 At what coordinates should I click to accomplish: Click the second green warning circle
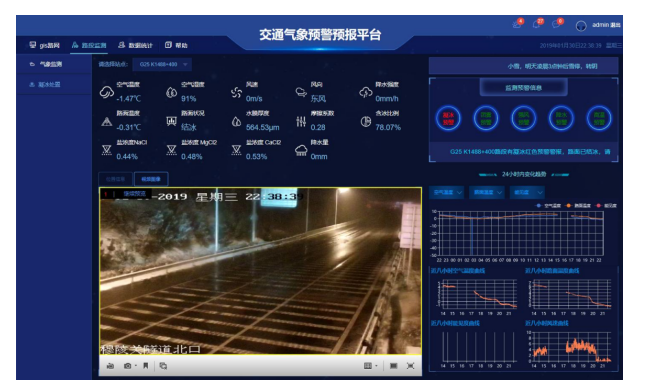[486, 118]
